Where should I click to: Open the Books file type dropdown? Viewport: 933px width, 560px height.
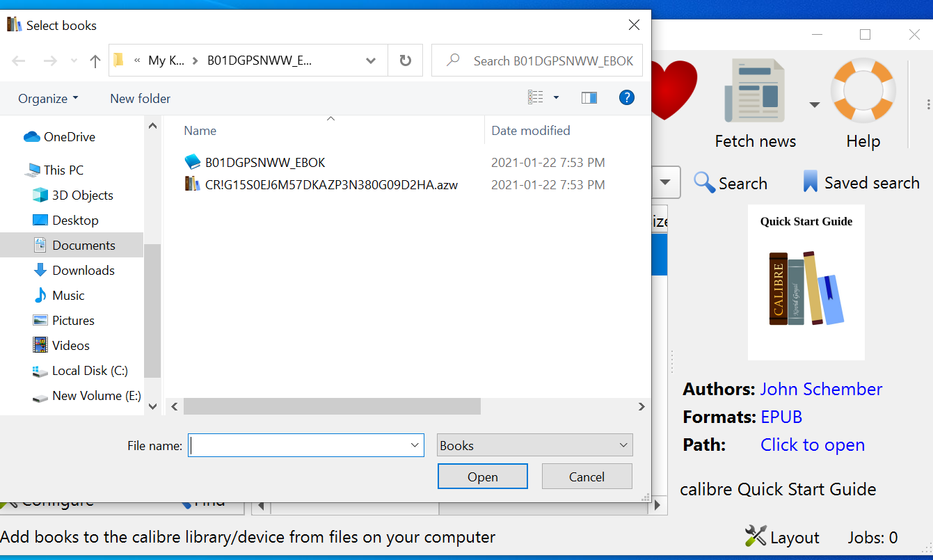click(534, 445)
